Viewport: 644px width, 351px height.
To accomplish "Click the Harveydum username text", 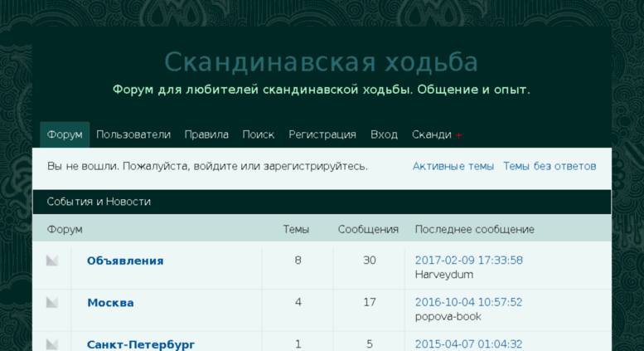I will click(x=444, y=275).
